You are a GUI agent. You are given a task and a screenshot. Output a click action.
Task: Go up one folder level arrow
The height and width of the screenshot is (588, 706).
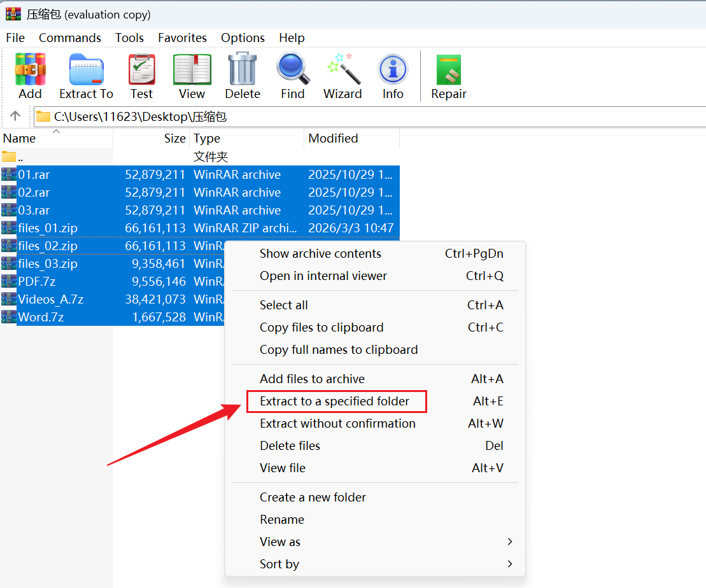pyautogui.click(x=16, y=116)
